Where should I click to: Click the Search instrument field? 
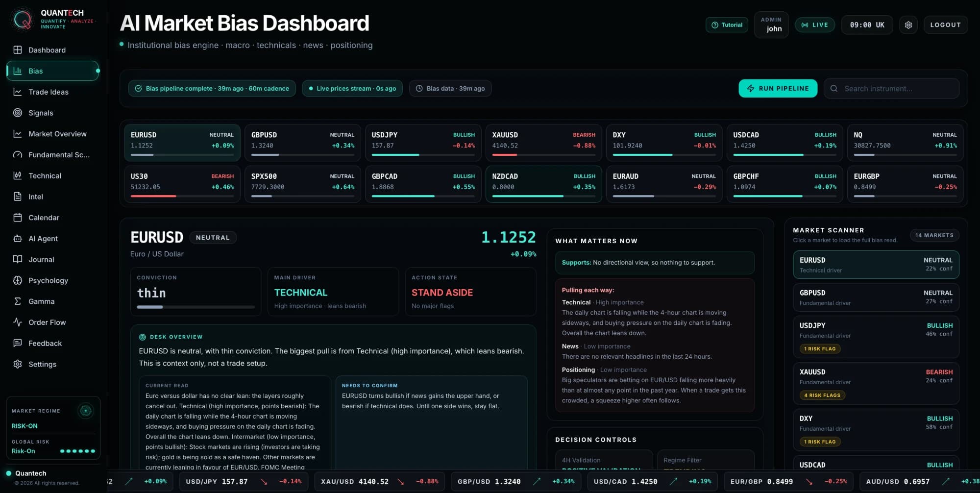[891, 89]
